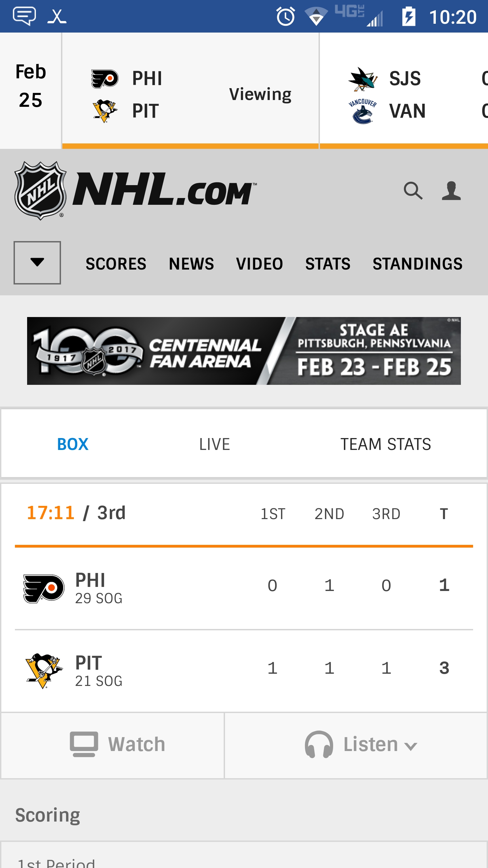Open the STANDINGS menu item

(x=418, y=264)
